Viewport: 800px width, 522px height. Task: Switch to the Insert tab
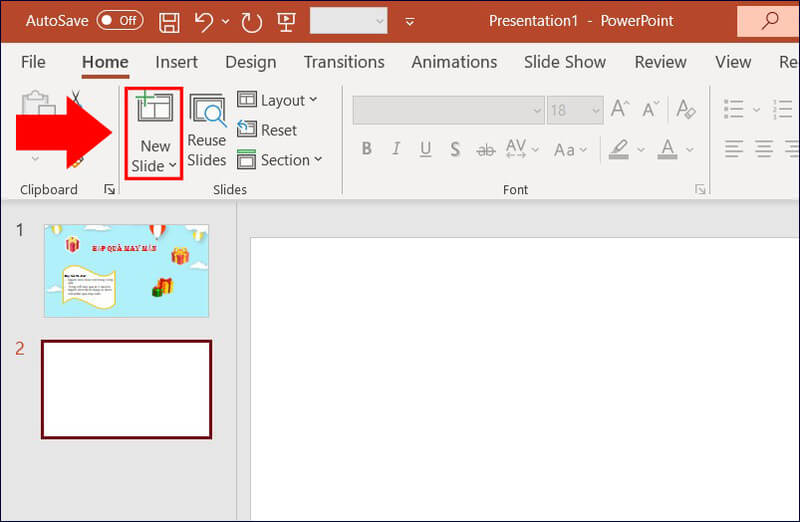(x=177, y=62)
